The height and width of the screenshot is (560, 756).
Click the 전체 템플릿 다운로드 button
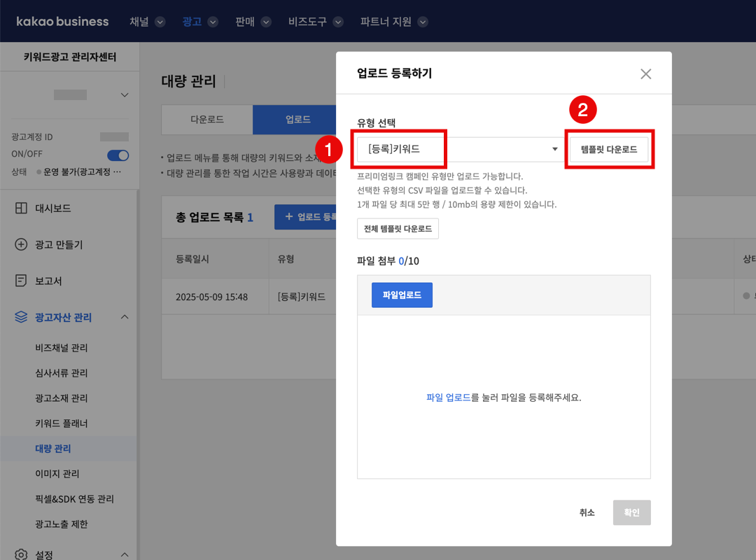[398, 229]
